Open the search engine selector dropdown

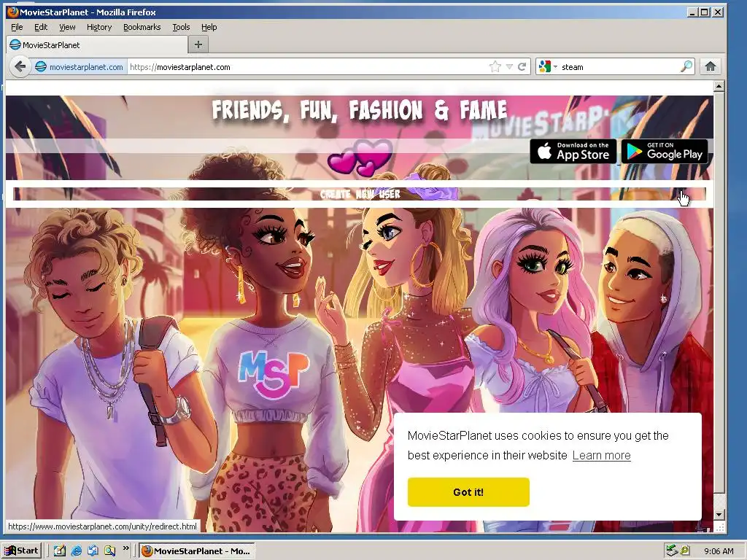[547, 66]
